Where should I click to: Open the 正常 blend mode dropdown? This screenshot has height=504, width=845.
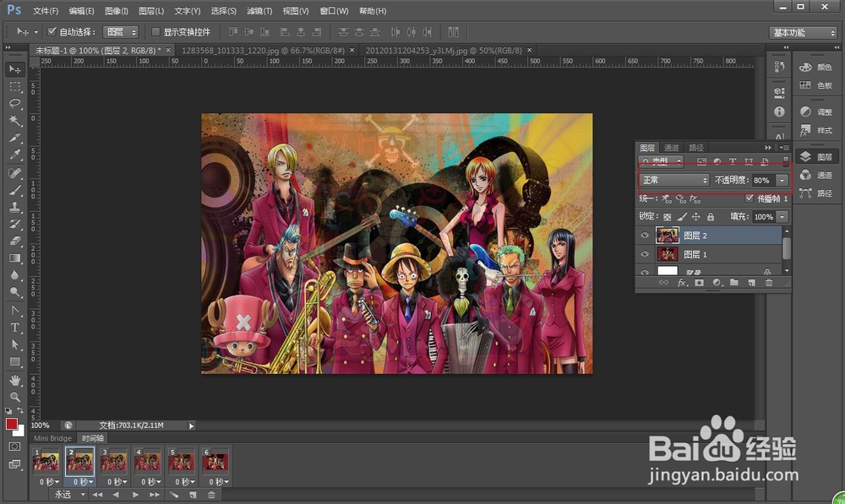(674, 180)
